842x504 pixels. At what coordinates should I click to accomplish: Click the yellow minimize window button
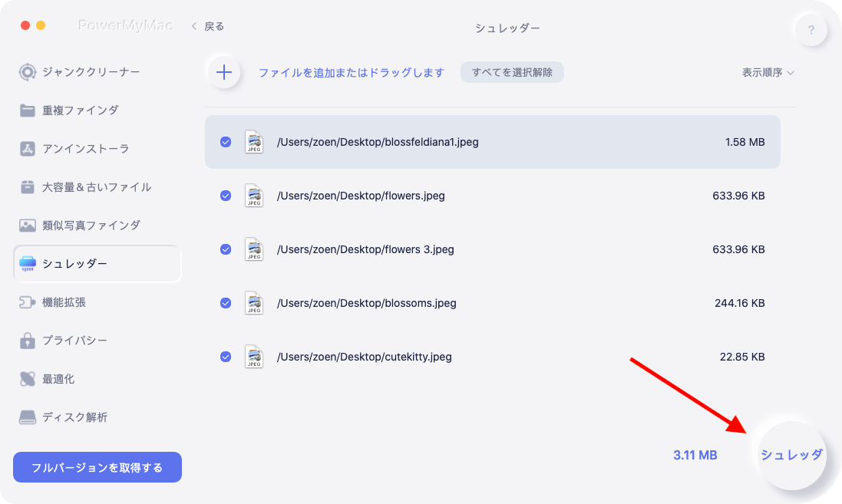pyautogui.click(x=41, y=25)
